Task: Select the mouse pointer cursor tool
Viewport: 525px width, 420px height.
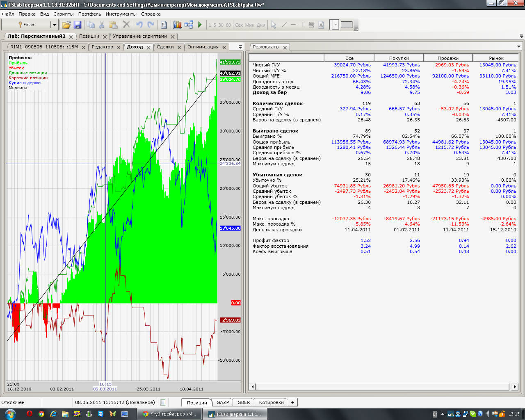Action: pyautogui.click(x=274, y=25)
